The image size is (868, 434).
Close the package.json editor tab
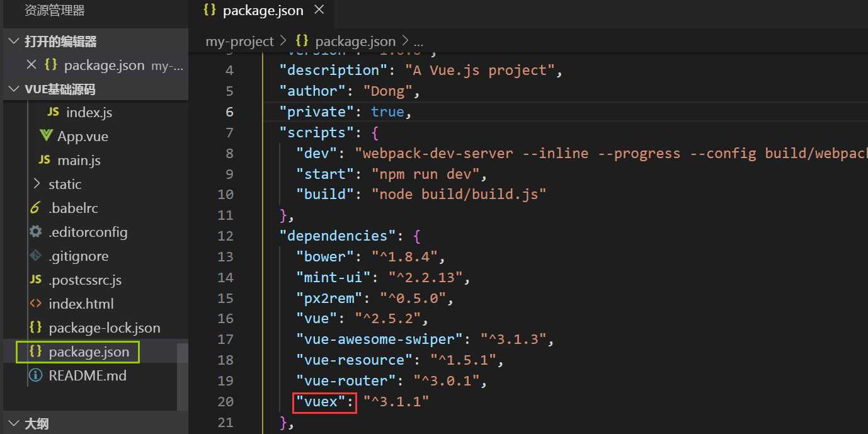(319, 10)
